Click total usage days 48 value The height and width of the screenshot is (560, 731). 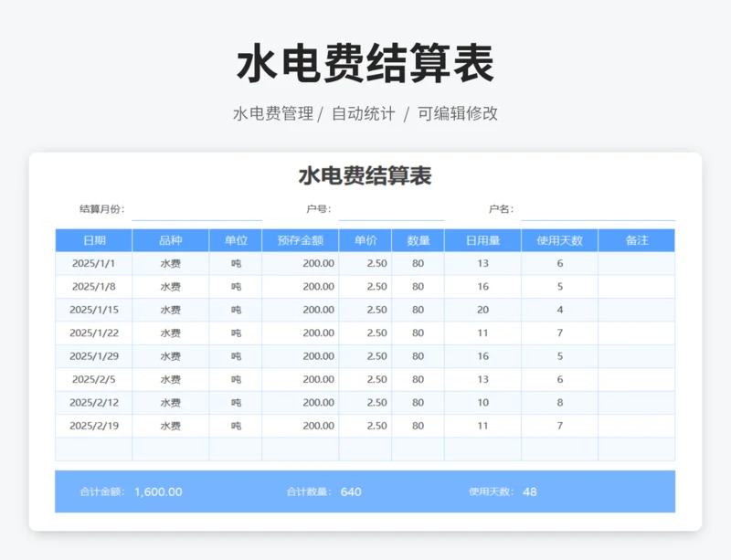(530, 491)
